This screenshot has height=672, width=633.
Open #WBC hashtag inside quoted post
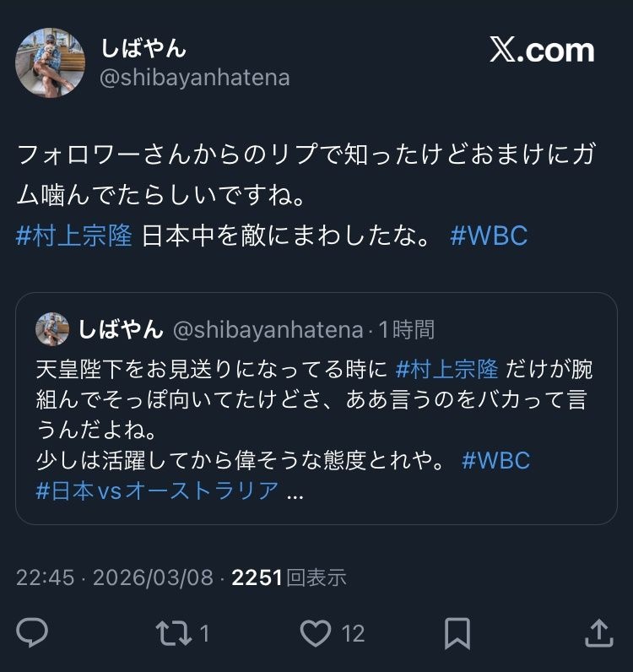pos(496,461)
